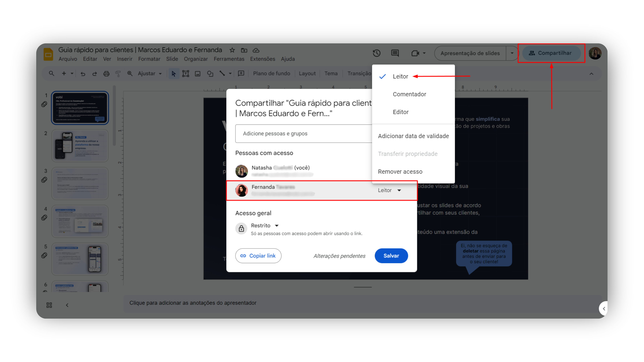Open the comments panel icon
Image resolution: width=644 pixels, height=362 pixels.
395,53
